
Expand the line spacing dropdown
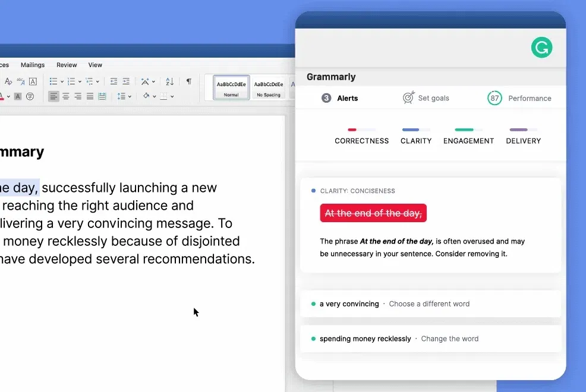click(129, 96)
